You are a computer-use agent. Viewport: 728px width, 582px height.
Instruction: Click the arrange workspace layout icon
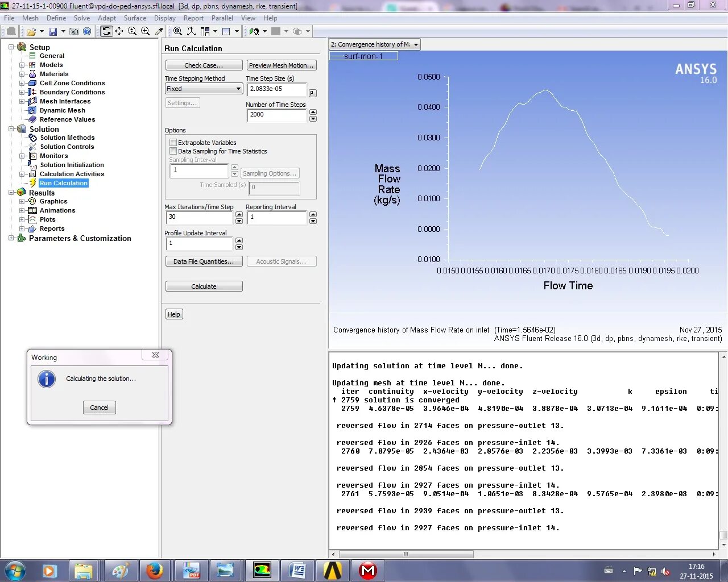205,32
